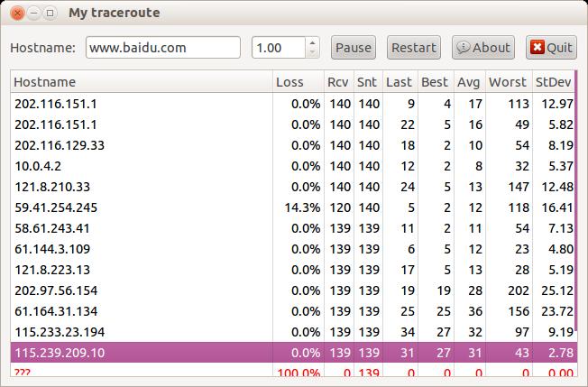Viewport: 588px width, 387px height.
Task: Sort by the Loss column header
Action: pos(298,82)
